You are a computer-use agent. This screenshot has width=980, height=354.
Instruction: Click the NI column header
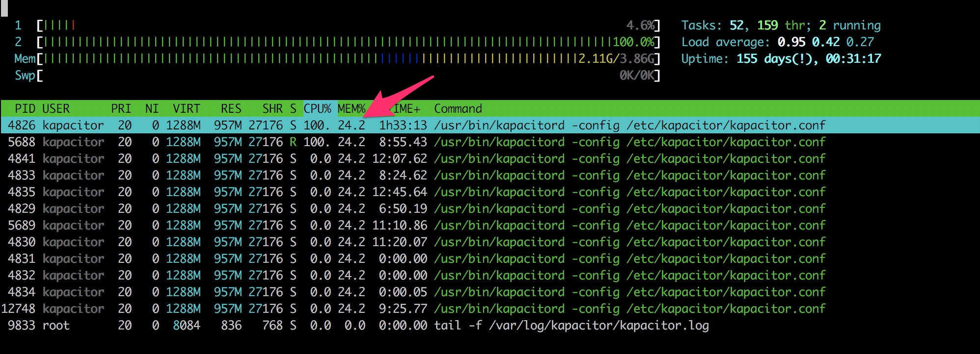point(152,108)
